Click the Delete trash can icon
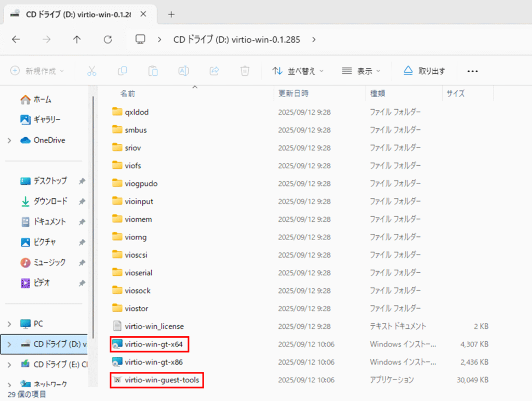Screen dimensions: 532x401 (x=245, y=71)
